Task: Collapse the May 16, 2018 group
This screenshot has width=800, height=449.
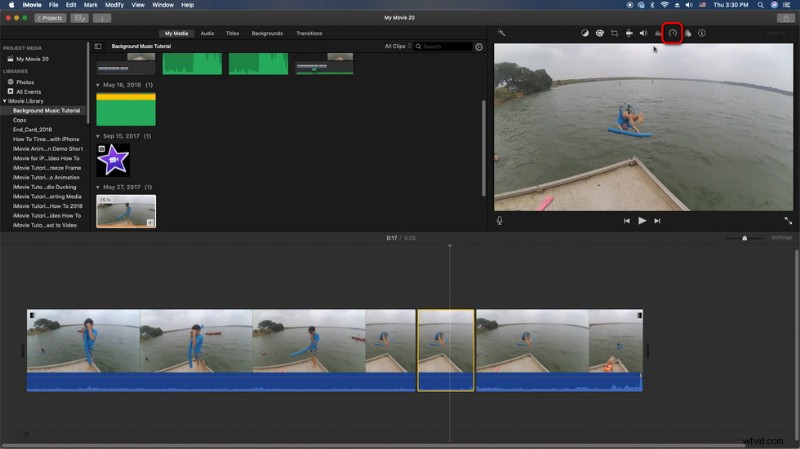Action: pyautogui.click(x=97, y=85)
